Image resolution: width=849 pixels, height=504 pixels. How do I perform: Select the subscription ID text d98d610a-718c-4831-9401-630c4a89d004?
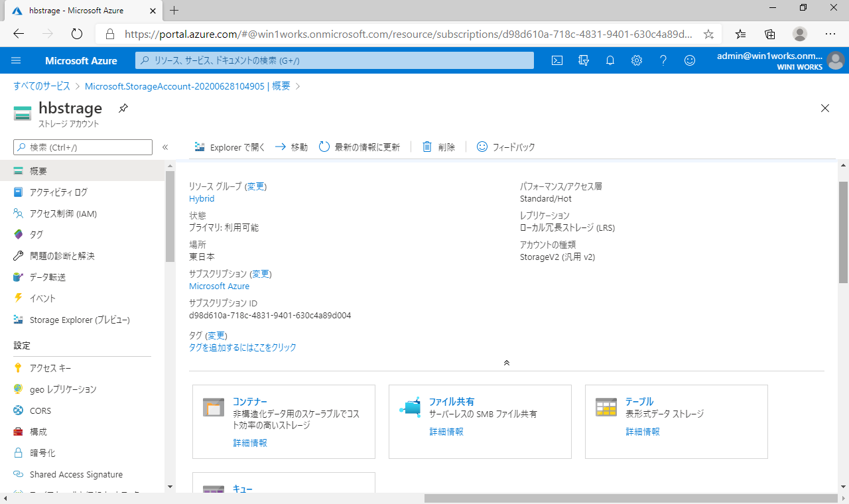point(270,316)
